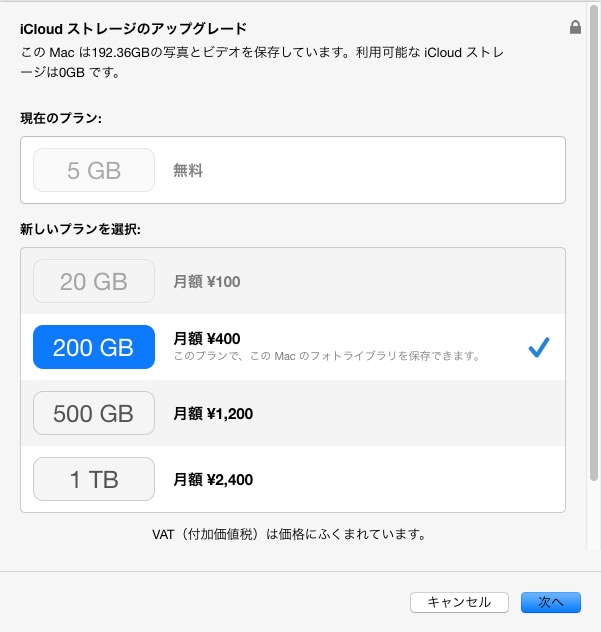Click the 月額 ¥1,200 price row

213,413
